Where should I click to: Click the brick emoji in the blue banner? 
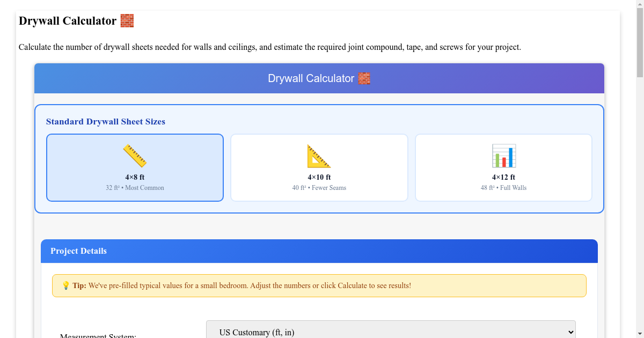364,78
